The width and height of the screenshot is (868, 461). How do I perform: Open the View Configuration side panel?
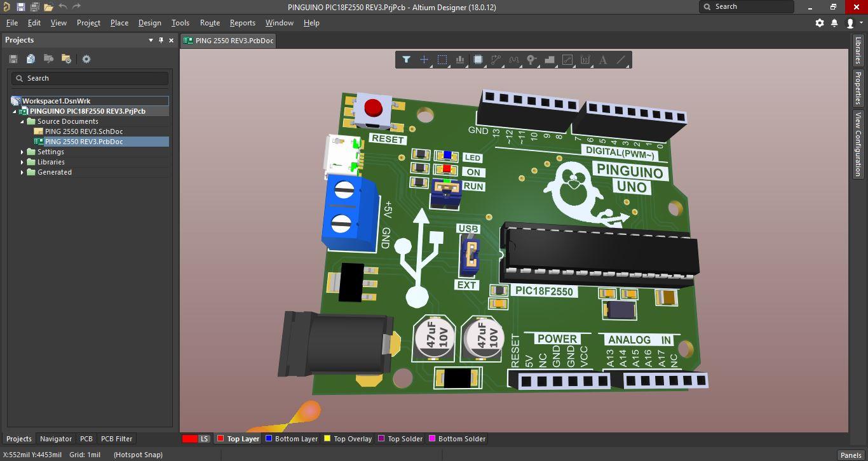pyautogui.click(x=858, y=144)
